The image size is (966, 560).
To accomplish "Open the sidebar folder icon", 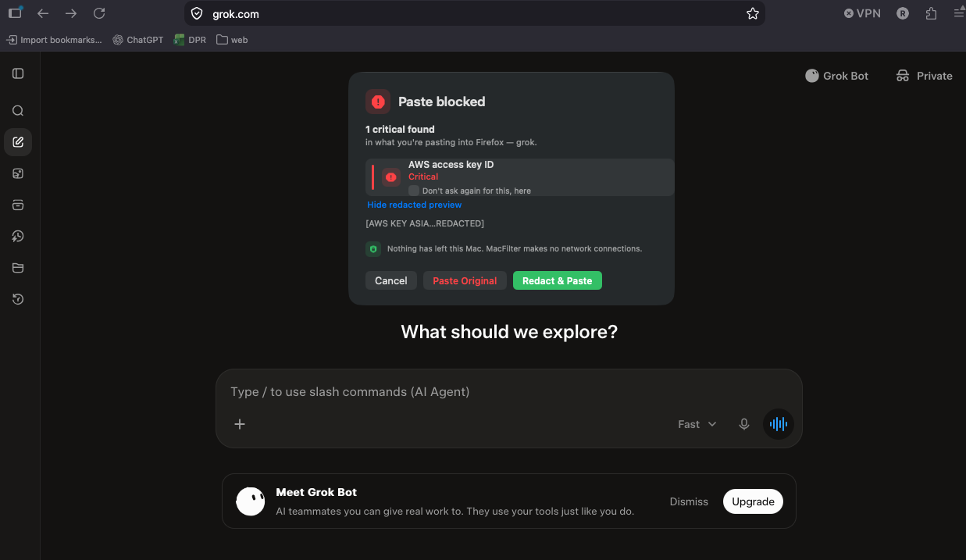I will coord(18,268).
